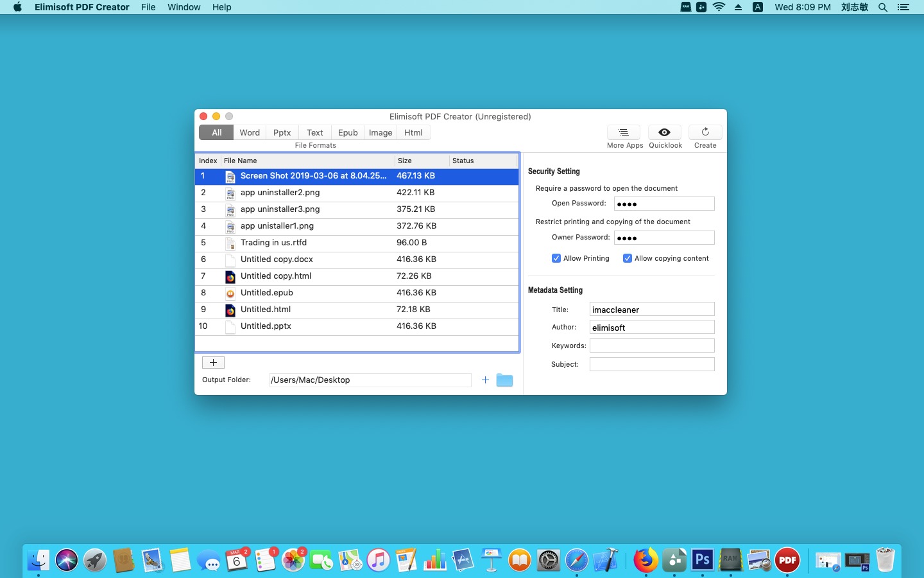This screenshot has width=924, height=578.
Task: Select the Screen Shot 2019-03-06 row
Action: 357,176
